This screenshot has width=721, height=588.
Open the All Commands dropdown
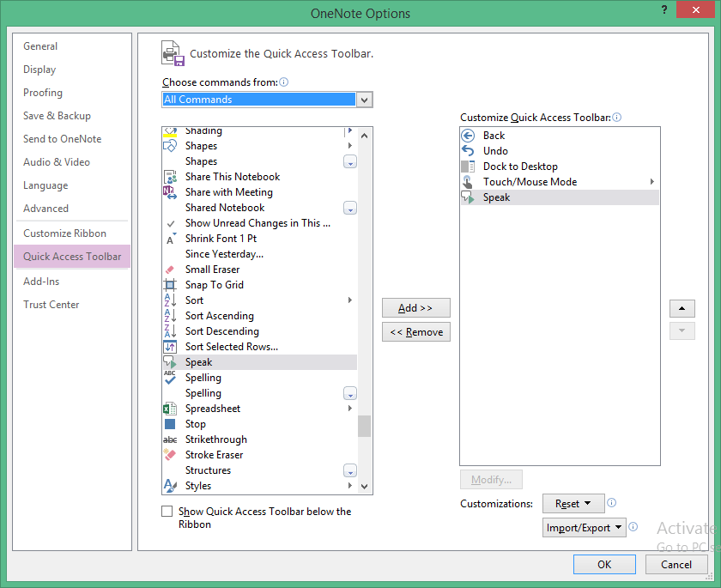click(364, 100)
